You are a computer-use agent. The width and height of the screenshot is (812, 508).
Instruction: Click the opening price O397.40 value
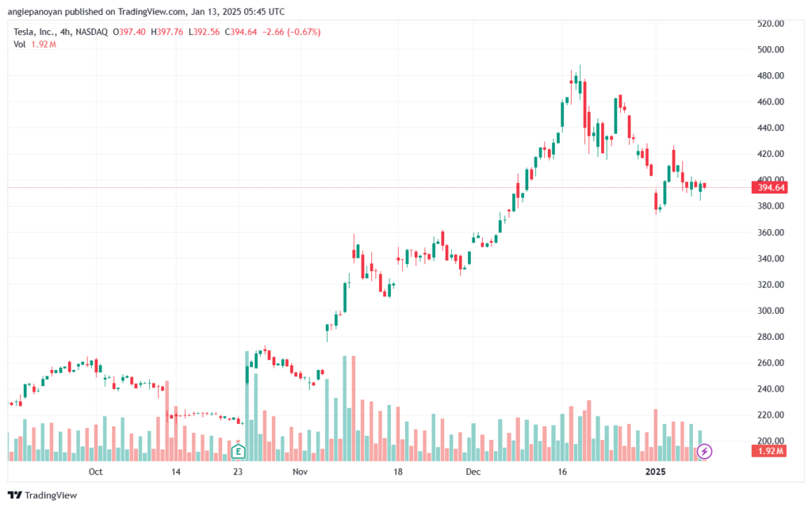pyautogui.click(x=130, y=32)
